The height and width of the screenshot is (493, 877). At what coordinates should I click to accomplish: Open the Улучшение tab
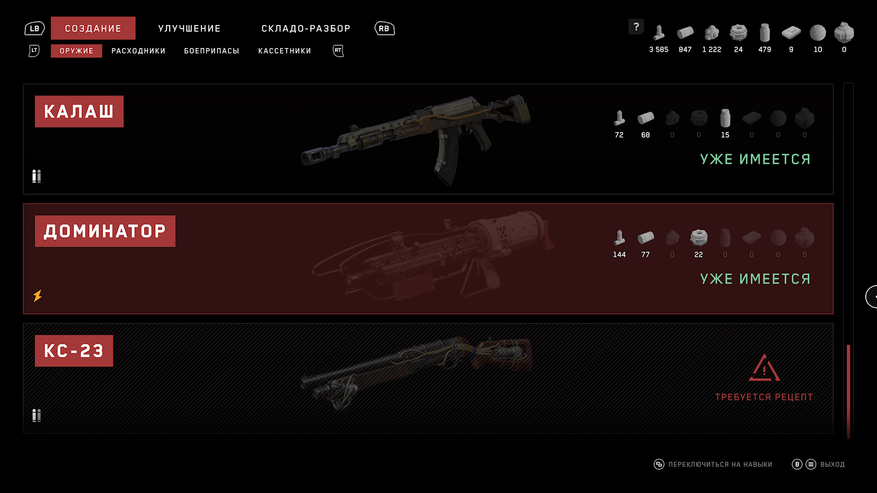pyautogui.click(x=189, y=28)
